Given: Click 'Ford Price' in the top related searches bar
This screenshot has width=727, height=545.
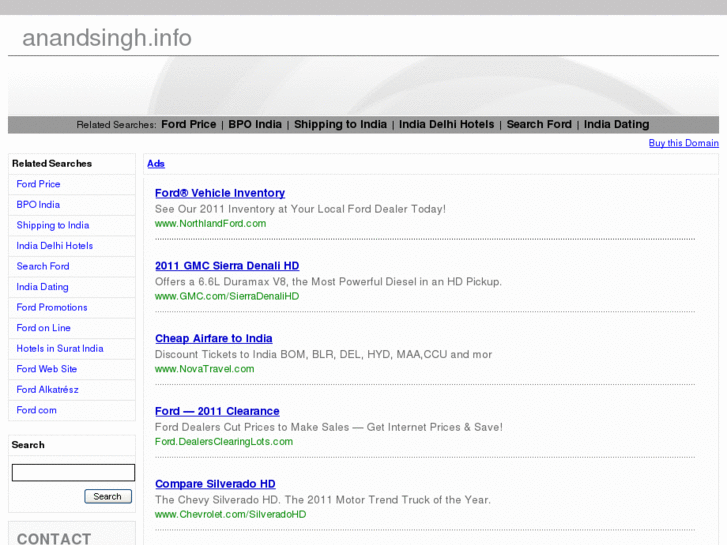Looking at the screenshot, I should click(x=189, y=124).
